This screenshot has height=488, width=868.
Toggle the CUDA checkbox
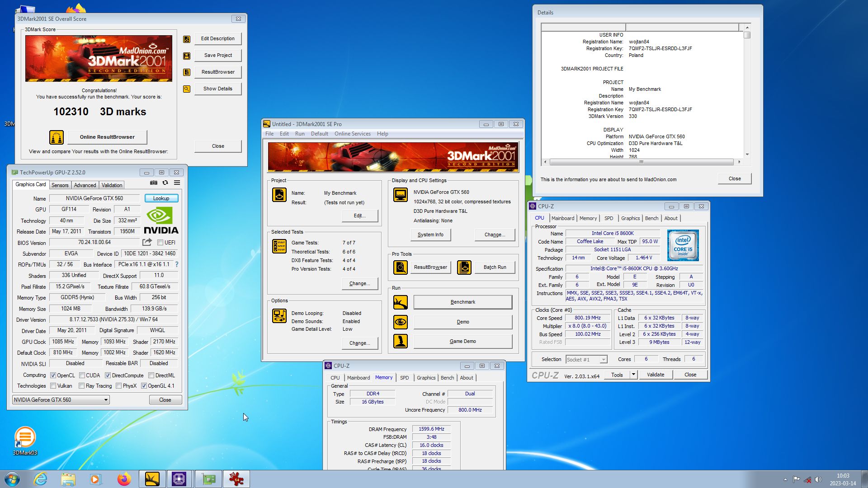82,375
